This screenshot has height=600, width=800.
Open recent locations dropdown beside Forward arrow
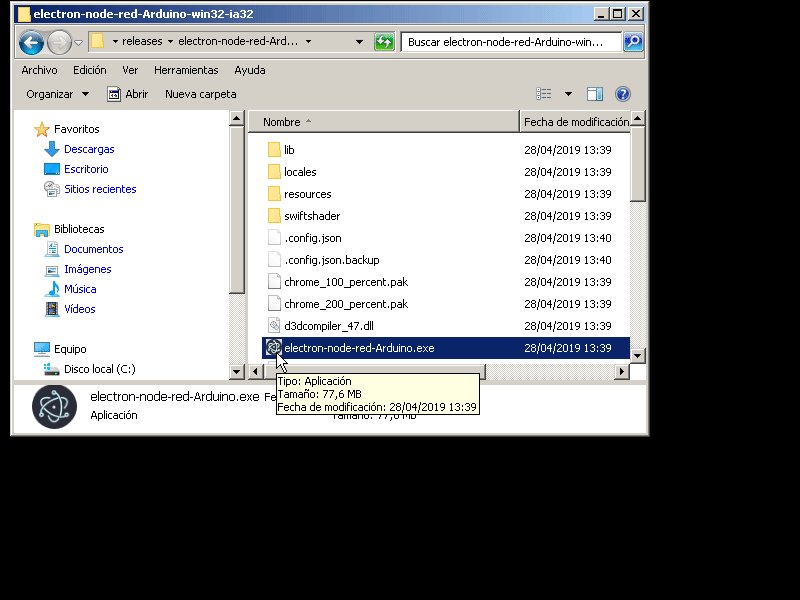pos(79,42)
